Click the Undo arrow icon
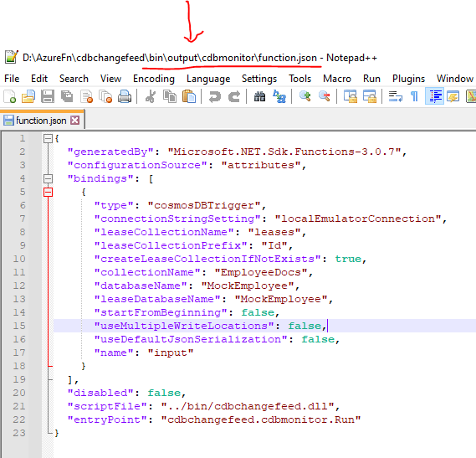The width and height of the screenshot is (476, 458). pos(215,96)
